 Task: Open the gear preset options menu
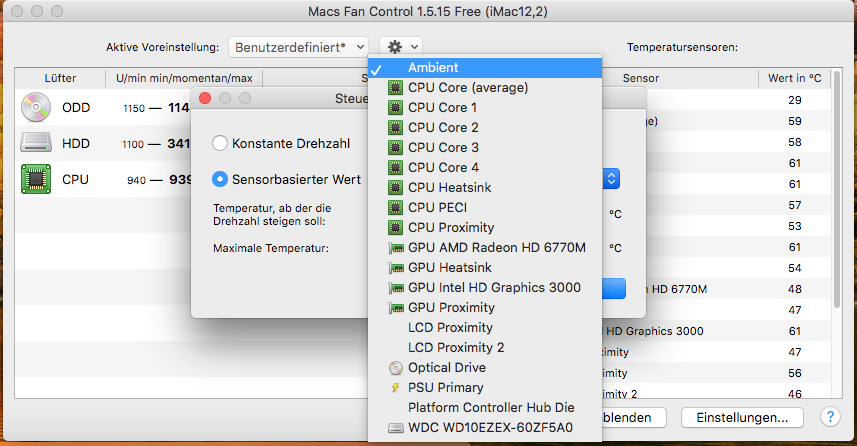tap(401, 47)
